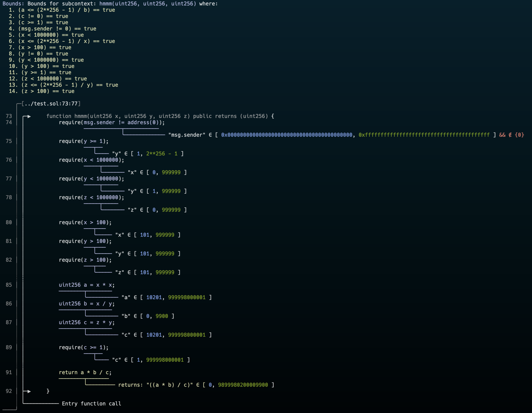Click the "b" range value 9900
The height and width of the screenshot is (413, 532).
point(162,316)
